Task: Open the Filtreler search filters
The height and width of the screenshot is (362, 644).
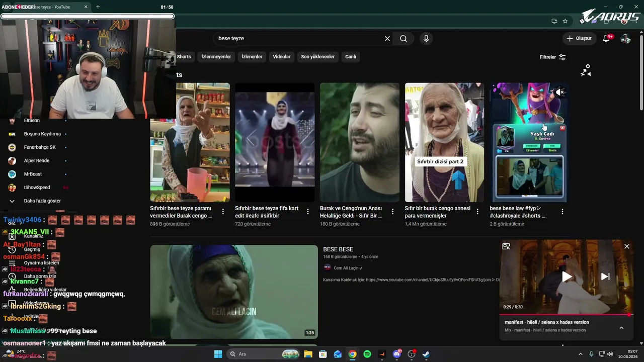Action: [x=552, y=57]
